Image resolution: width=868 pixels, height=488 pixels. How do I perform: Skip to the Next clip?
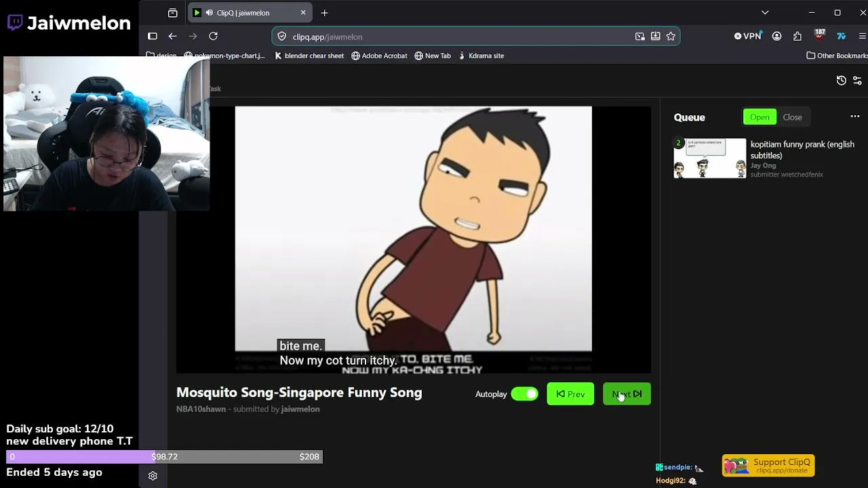tap(627, 394)
